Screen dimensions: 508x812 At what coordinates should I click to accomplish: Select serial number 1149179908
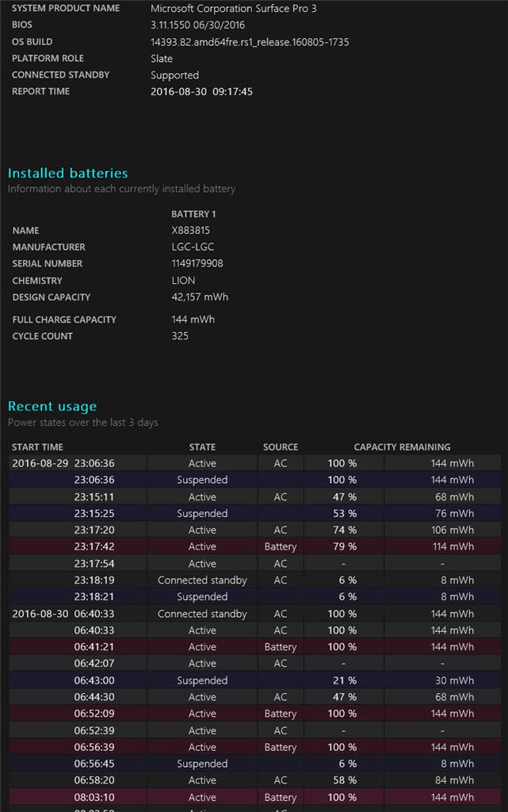click(197, 263)
